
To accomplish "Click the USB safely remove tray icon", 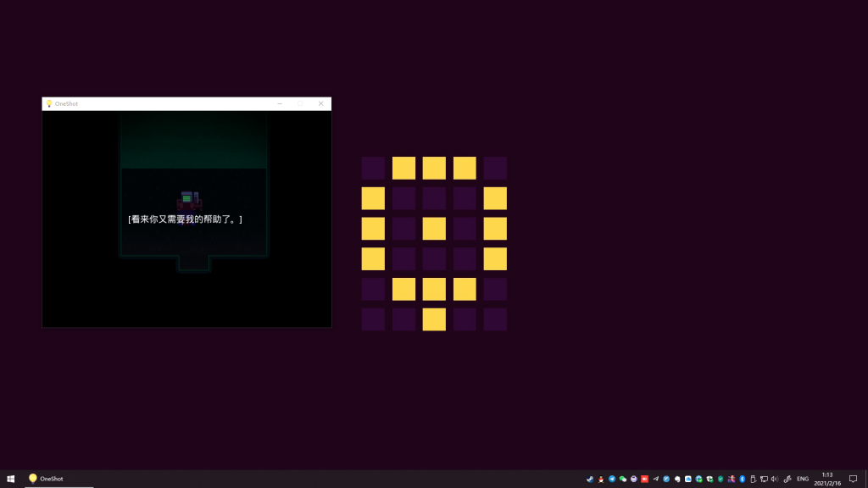I will [x=753, y=480].
